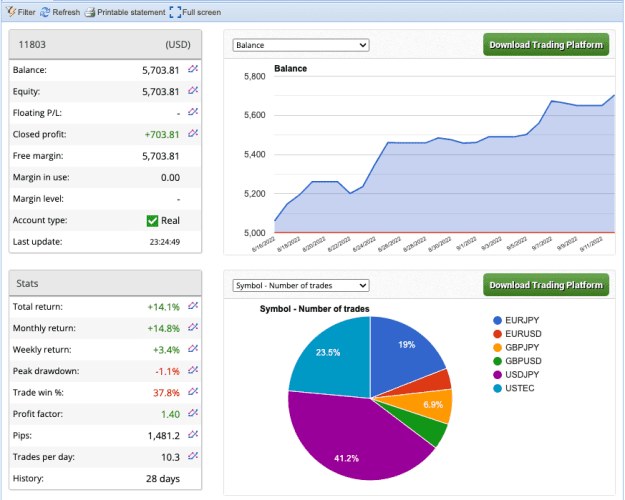Click Download Trading Platform above pie chart

point(546,285)
